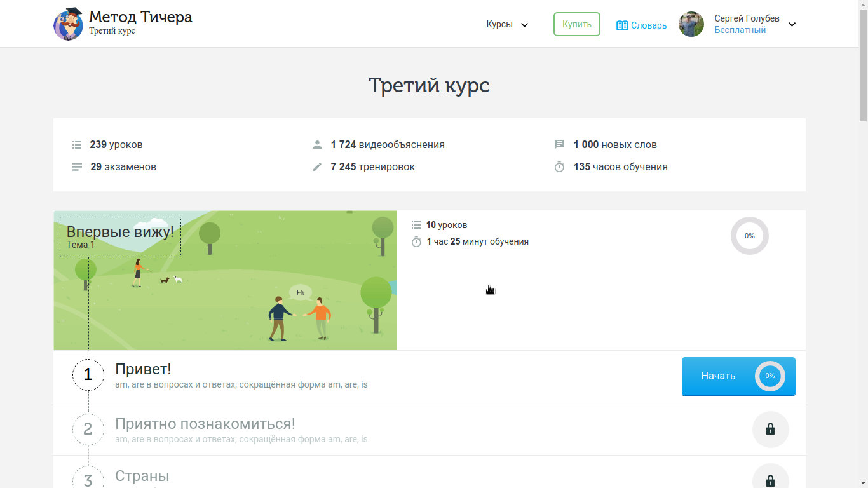The width and height of the screenshot is (868, 488).
Task: Click the user avatar photo
Action: pyautogui.click(x=691, y=24)
